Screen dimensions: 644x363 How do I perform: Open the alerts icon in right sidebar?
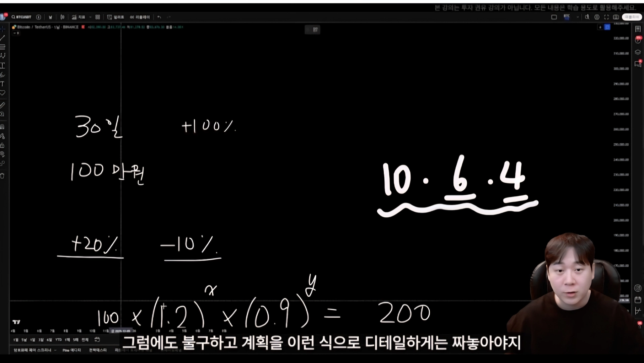coord(638,40)
